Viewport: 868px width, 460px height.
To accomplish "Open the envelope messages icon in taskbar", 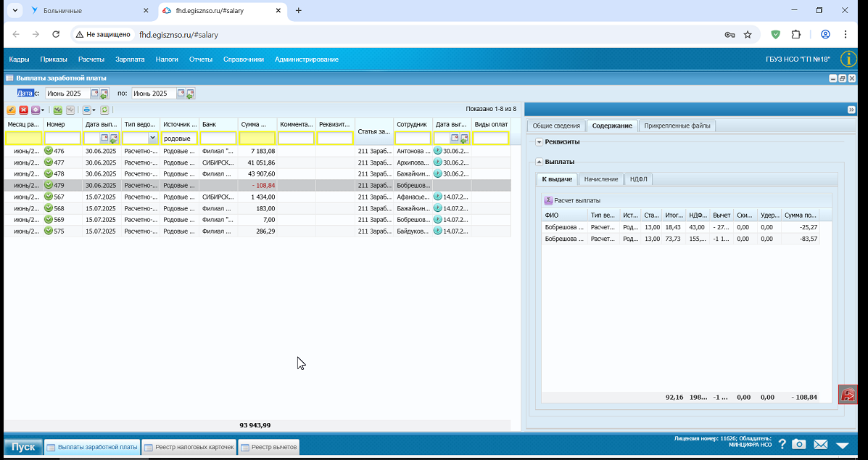I will (x=820, y=444).
